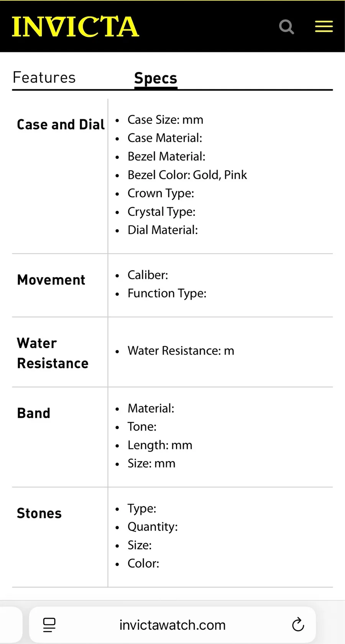Click the Stones section heading
The width and height of the screenshot is (345, 644).
[39, 513]
